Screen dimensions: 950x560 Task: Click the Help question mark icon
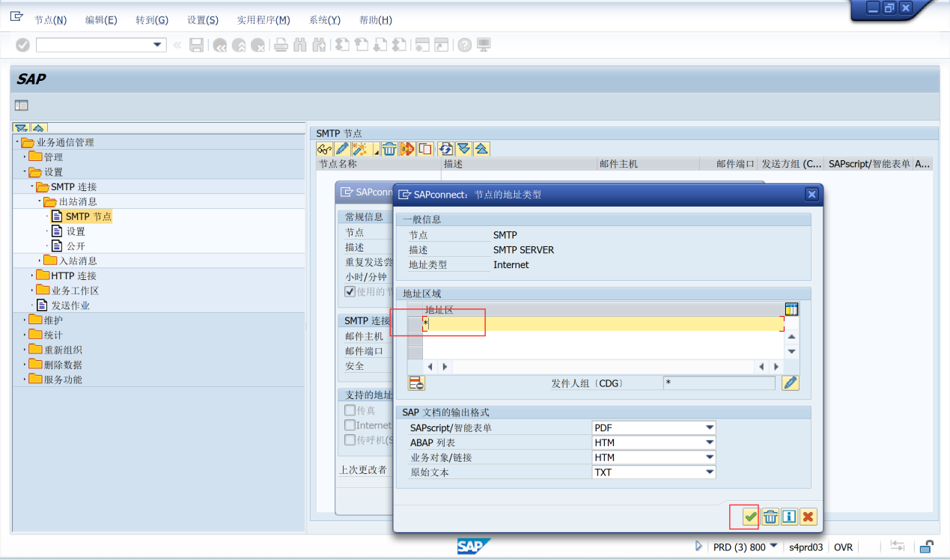pos(465,45)
